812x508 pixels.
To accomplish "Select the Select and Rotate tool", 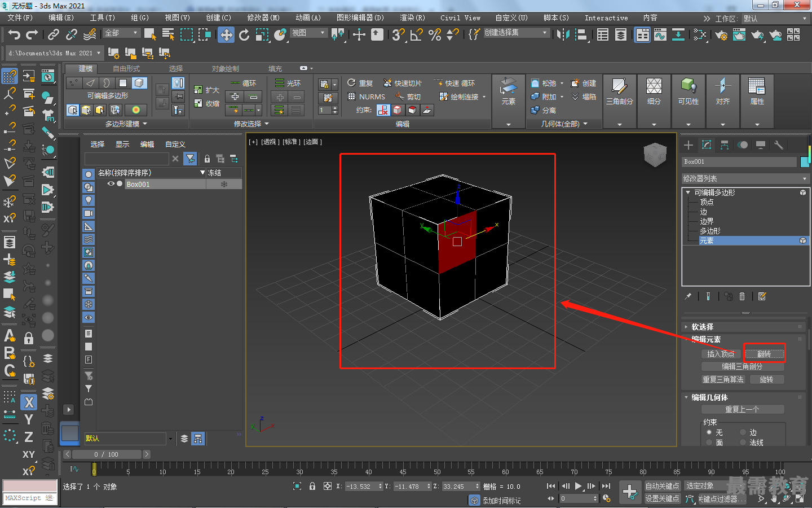I will 244,35.
